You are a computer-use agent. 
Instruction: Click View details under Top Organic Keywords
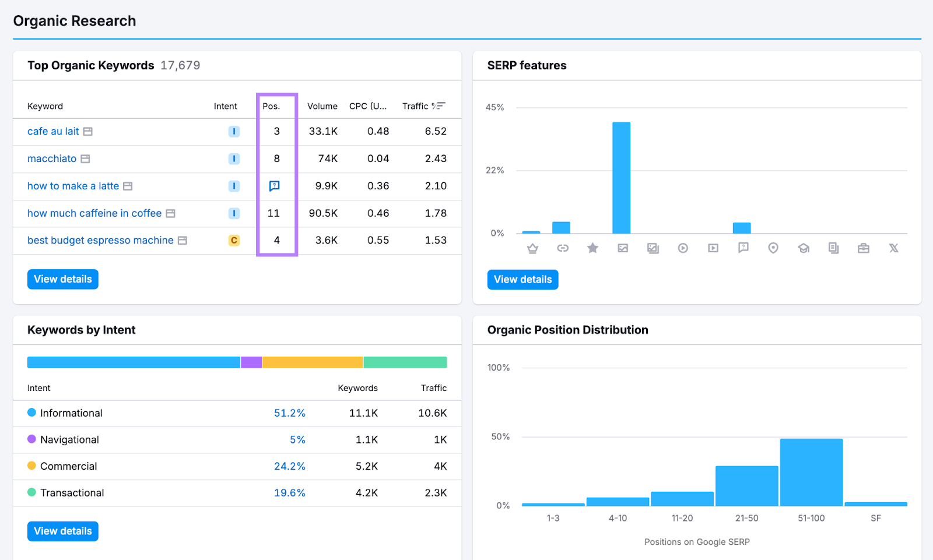click(x=62, y=279)
